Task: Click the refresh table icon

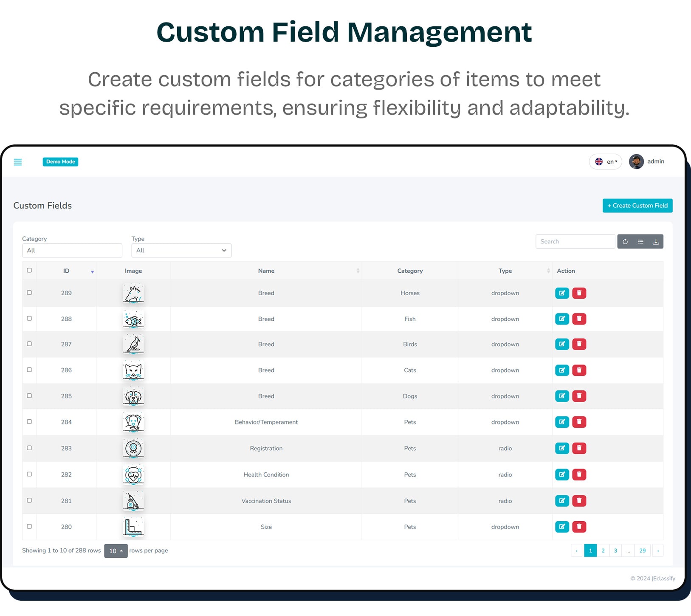Action: pos(625,241)
